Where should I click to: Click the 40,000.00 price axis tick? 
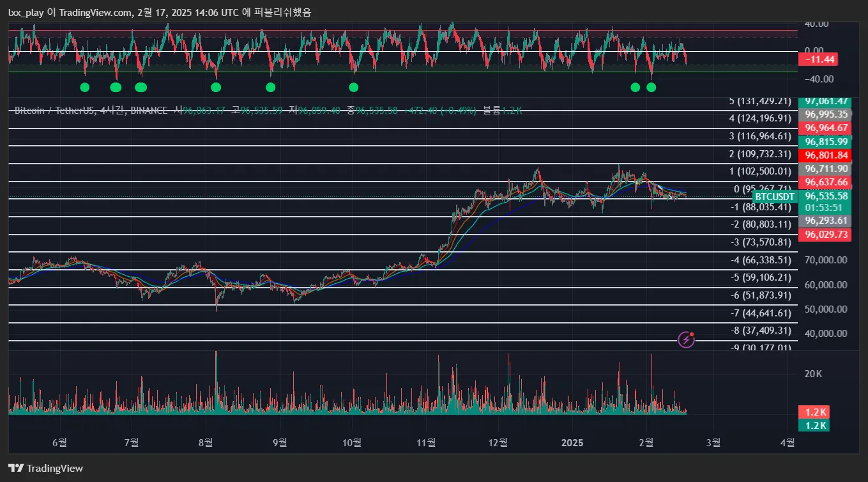pyautogui.click(x=826, y=334)
